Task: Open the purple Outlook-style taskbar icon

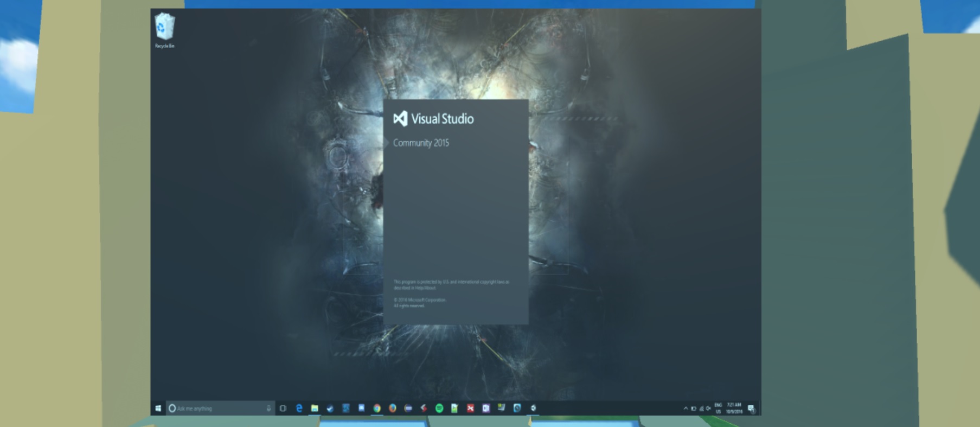Action: tap(486, 408)
